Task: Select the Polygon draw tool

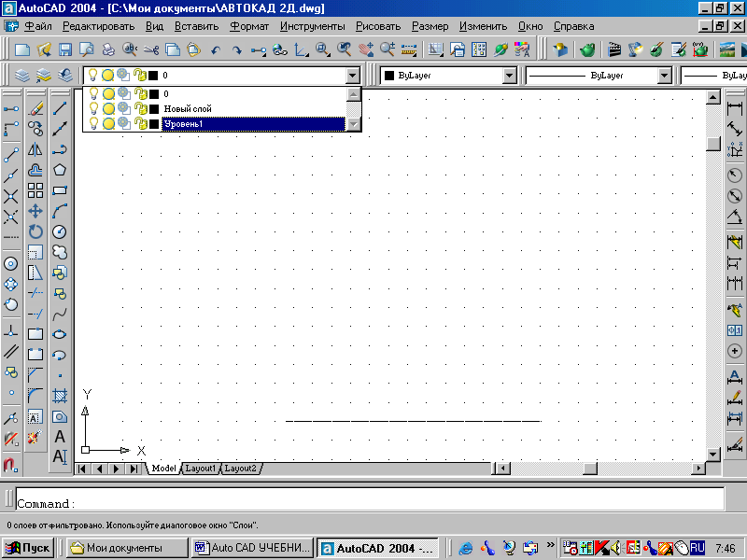Action: (60, 170)
